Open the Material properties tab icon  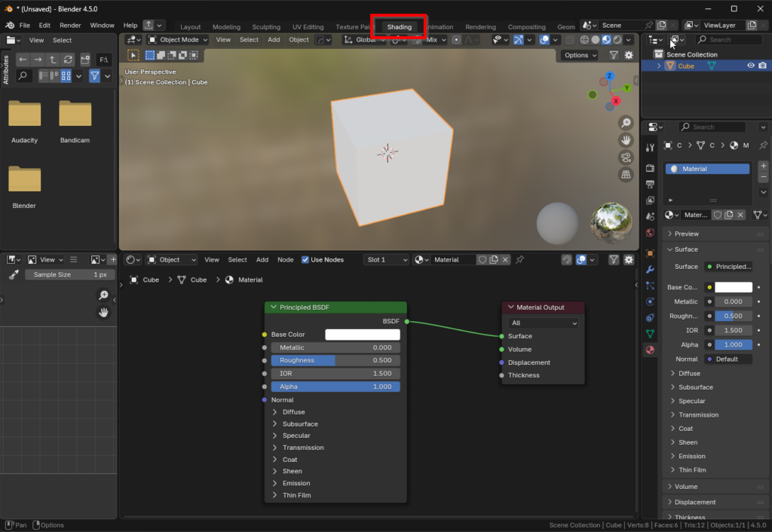tap(650, 350)
